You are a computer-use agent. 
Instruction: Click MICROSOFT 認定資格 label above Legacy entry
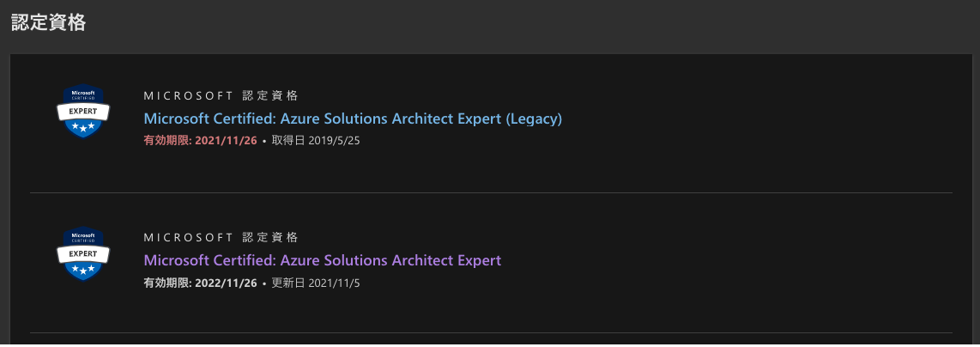pyautogui.click(x=221, y=95)
